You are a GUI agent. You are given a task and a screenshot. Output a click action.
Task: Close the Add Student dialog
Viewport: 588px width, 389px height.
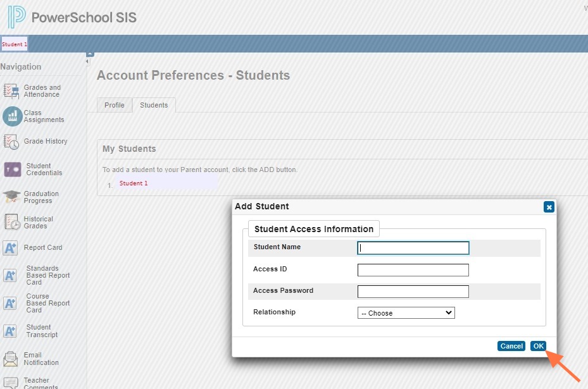(x=549, y=207)
